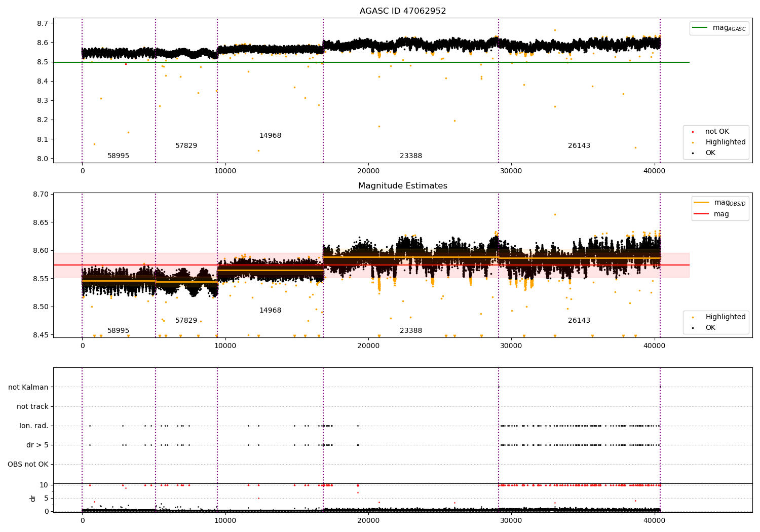Click observation label 26143 in the top plot
This screenshot has width=760, height=532.
(x=579, y=146)
